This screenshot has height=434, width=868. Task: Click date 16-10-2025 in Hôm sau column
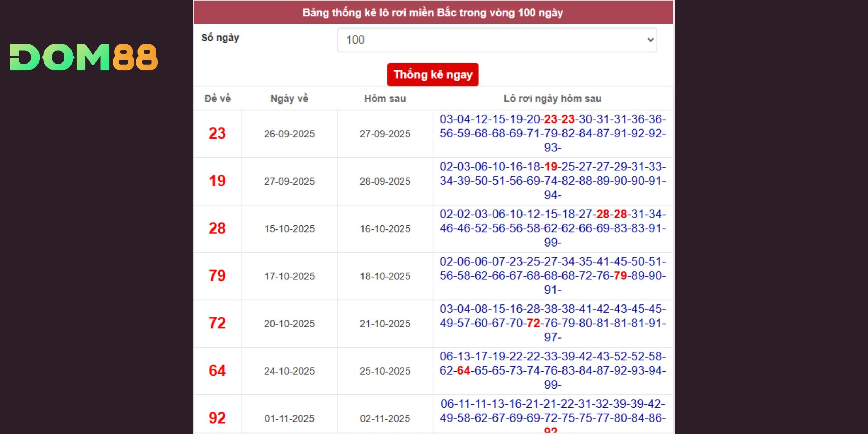coord(385,229)
